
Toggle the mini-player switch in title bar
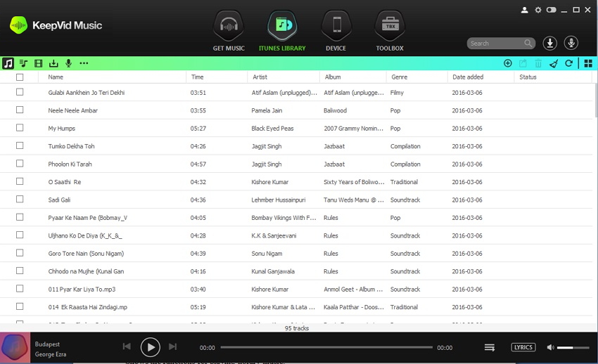click(x=551, y=10)
